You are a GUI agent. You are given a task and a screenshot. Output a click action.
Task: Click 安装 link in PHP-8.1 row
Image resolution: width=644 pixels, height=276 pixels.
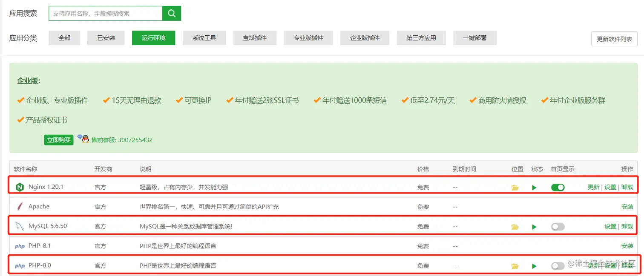point(627,246)
